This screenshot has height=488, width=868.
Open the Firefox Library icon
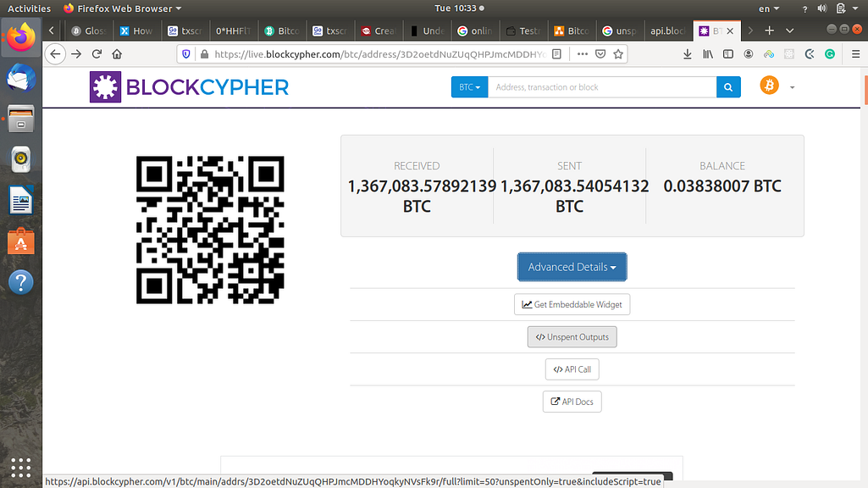click(x=708, y=53)
